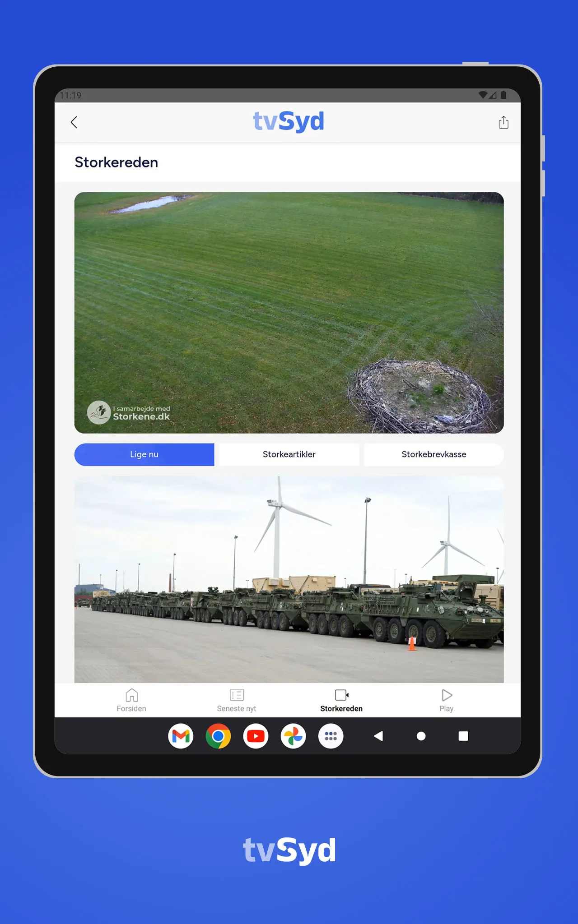Tap the share icon in the header
578x924 pixels.
click(x=503, y=122)
